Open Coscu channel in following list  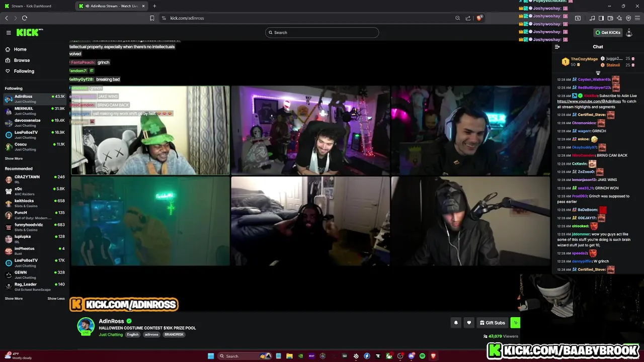pos(35,147)
